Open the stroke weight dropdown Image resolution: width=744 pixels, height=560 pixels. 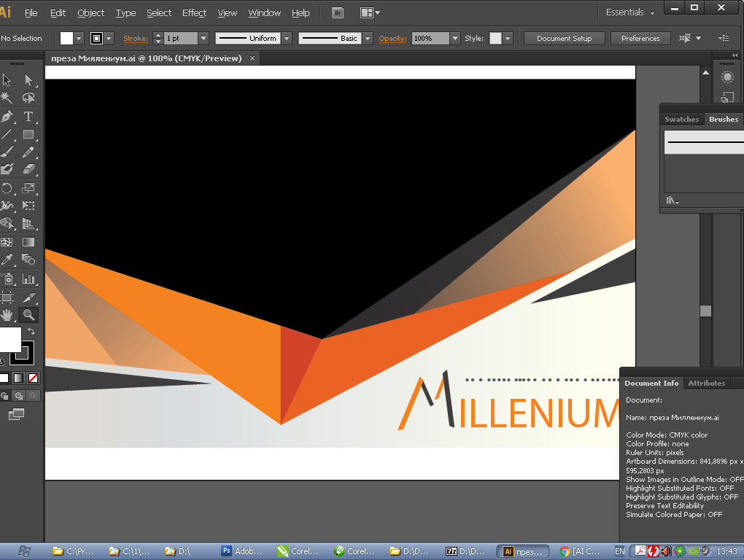click(204, 39)
